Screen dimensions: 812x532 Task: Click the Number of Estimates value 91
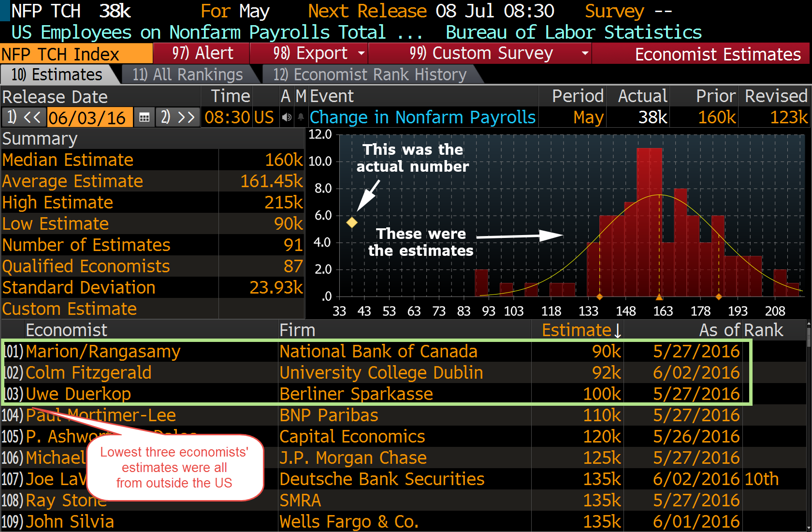point(293,245)
